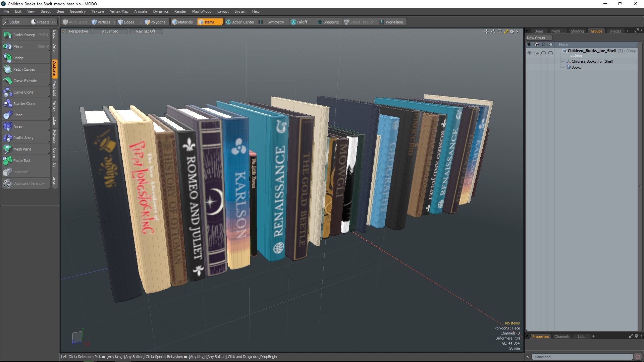Add new tab with plus beside Images
The width and height of the screenshot is (644, 362).
(627, 31)
